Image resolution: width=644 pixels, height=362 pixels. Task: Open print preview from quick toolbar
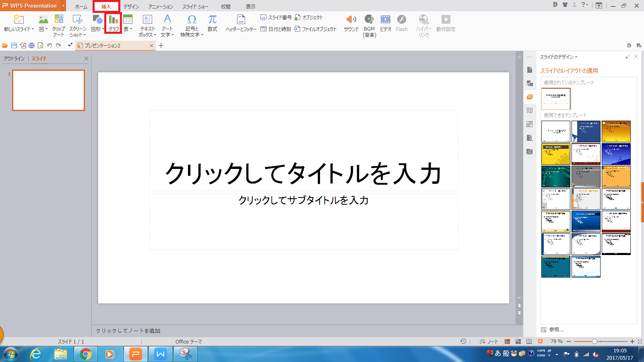pos(40,45)
